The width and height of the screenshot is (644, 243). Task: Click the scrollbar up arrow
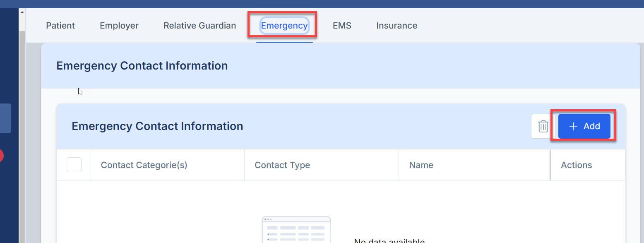click(x=22, y=12)
